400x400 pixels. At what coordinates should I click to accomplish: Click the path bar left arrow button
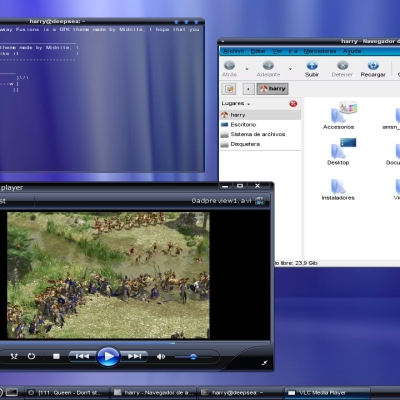(248, 89)
